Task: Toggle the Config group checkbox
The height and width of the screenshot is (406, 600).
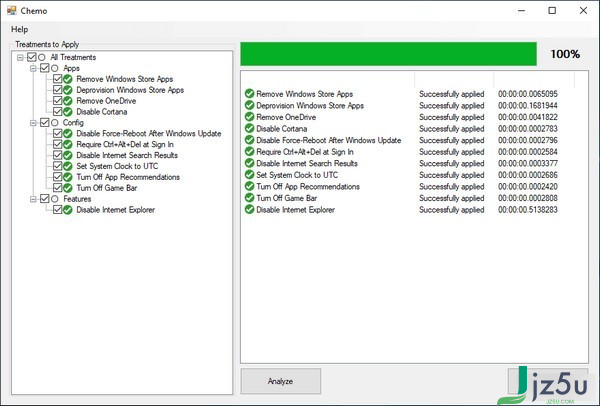Action: 44,122
